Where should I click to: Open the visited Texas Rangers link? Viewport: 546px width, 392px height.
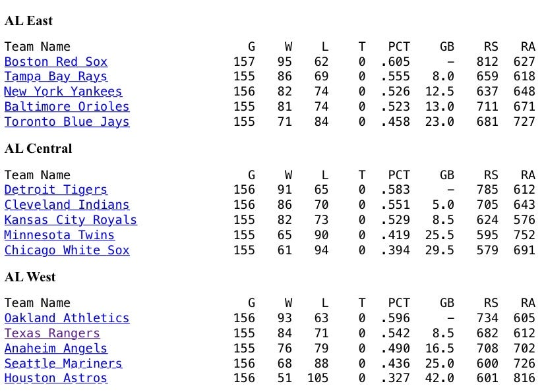(x=52, y=333)
